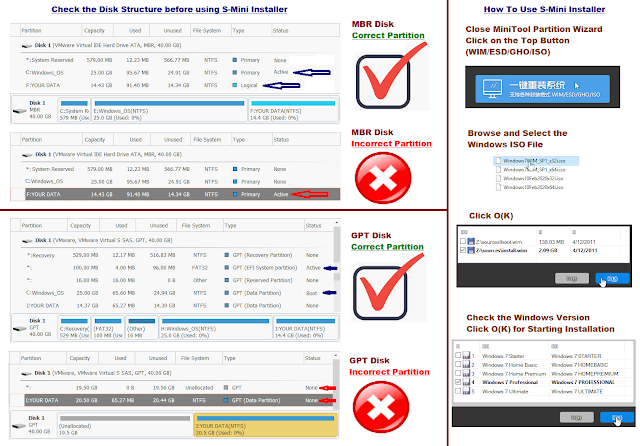Image resolution: width=640 pixels, height=446 pixels.
Task: Click the purple image icon next to Windows 7 Professional
Action: point(466,382)
